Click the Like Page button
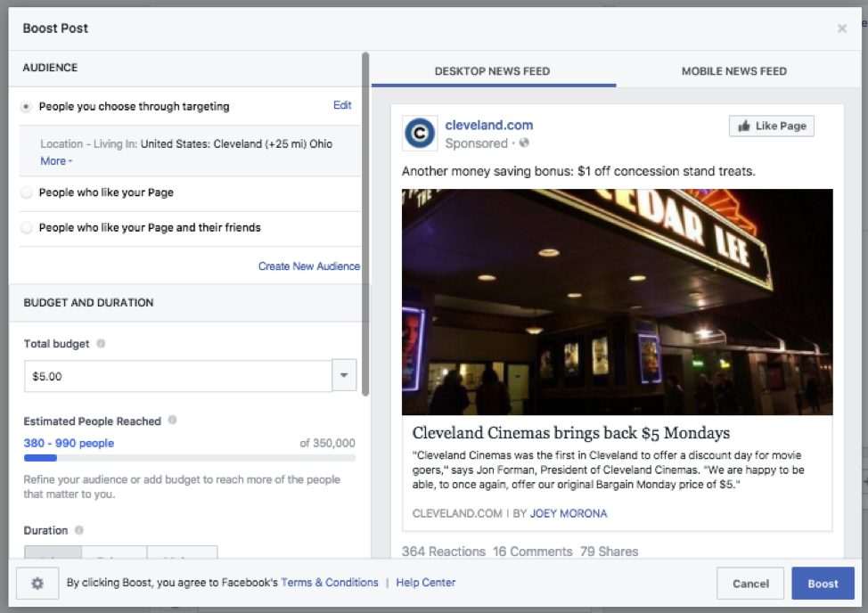Image resolution: width=868 pixels, height=613 pixels. click(772, 127)
